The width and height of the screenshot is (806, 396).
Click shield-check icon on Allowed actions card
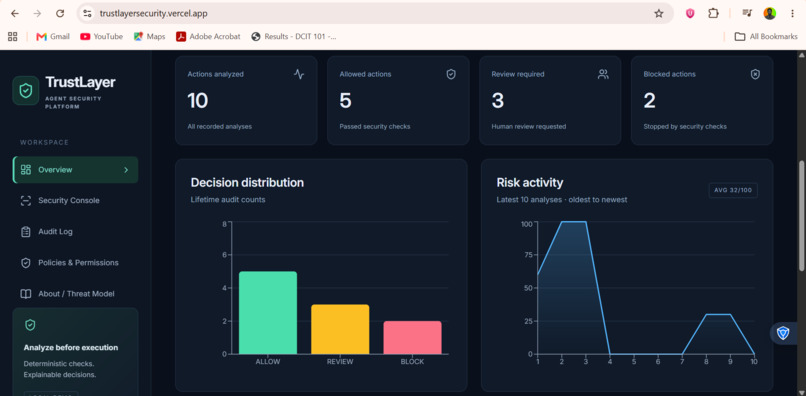pyautogui.click(x=451, y=75)
